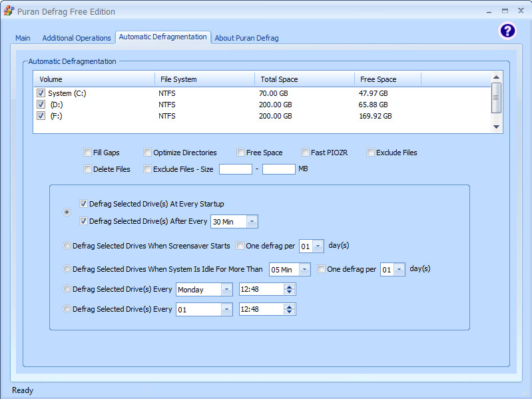Tick the Exclude Files checkbox
Viewport: 532px width, 399px height.
click(x=370, y=153)
